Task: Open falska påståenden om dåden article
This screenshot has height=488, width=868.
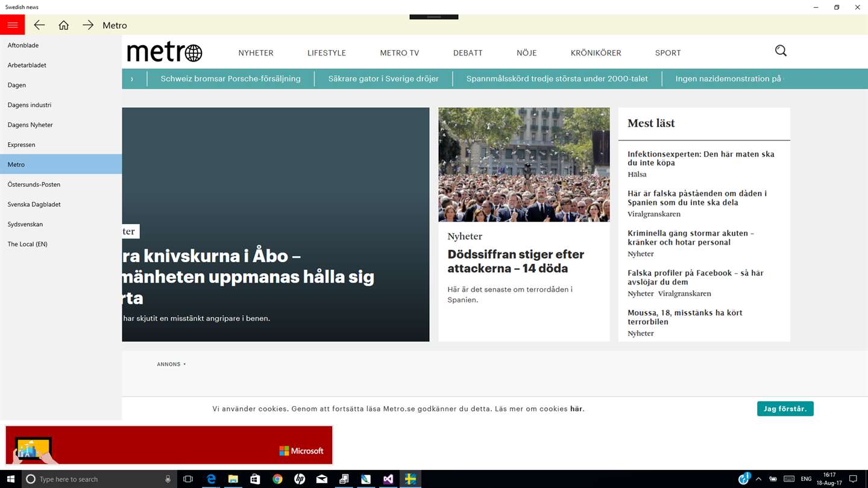Action: pos(697,198)
